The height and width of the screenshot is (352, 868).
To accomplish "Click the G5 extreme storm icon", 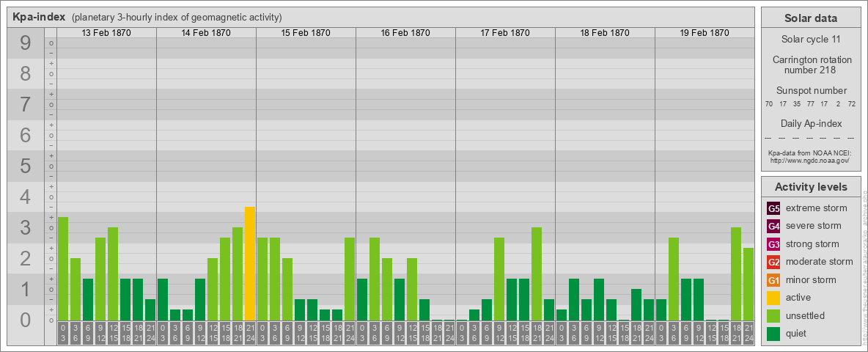I will 773,208.
